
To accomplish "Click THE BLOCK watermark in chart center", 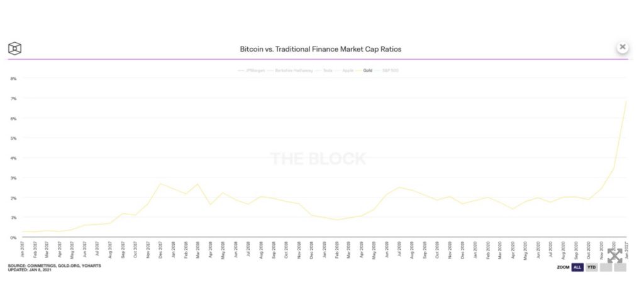I will coord(318,159).
